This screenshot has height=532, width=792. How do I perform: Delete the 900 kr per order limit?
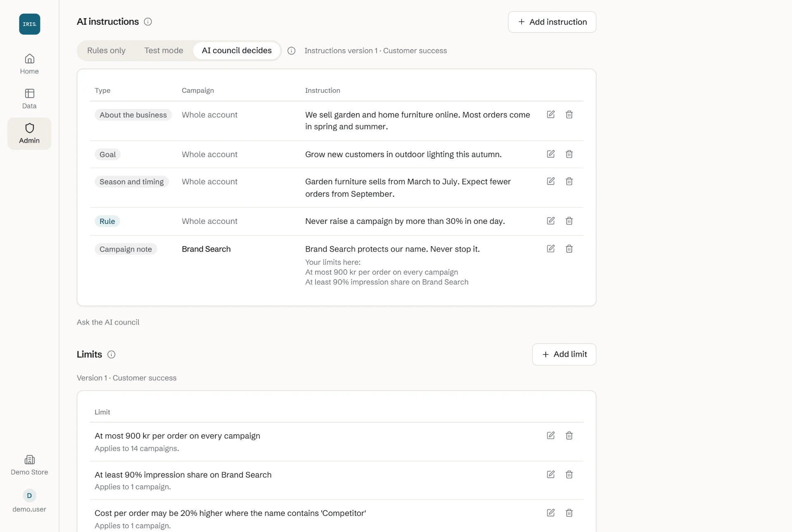[569, 435]
